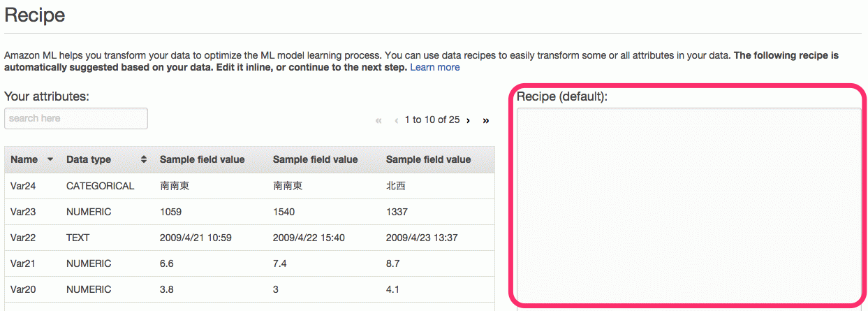868x311 pixels.
Task: Open the Learn more link
Action: click(435, 67)
